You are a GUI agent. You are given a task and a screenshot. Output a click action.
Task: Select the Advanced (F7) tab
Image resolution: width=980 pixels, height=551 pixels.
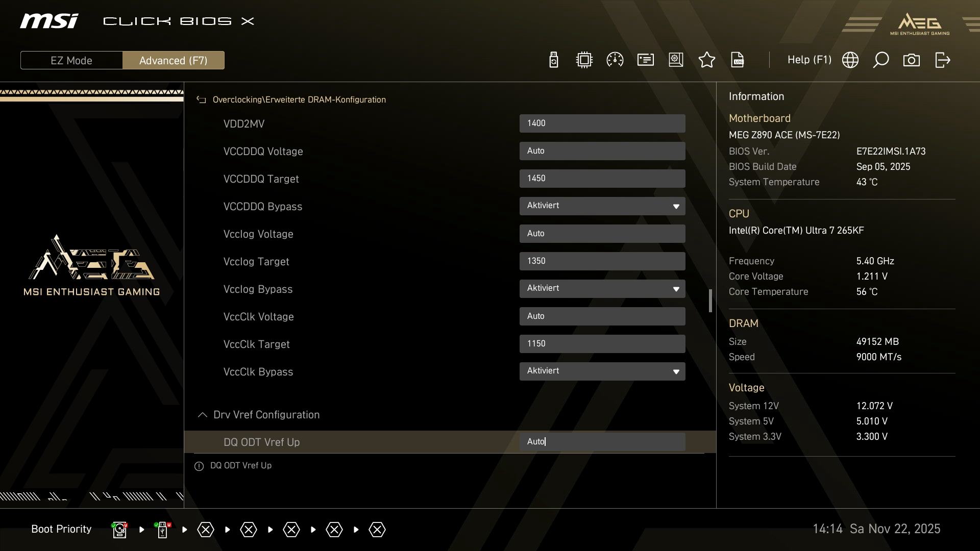coord(173,60)
